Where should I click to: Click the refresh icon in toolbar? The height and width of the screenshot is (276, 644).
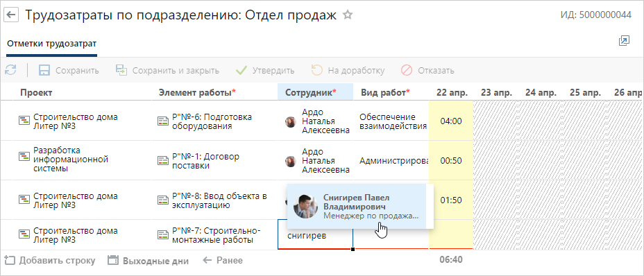coord(10,70)
